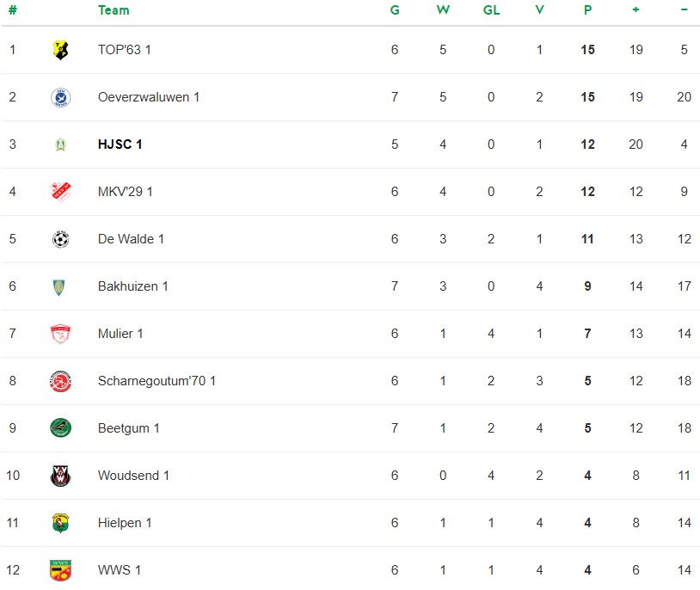The image size is (700, 590).
Task: Click the HJSC club logo
Action: (x=60, y=144)
